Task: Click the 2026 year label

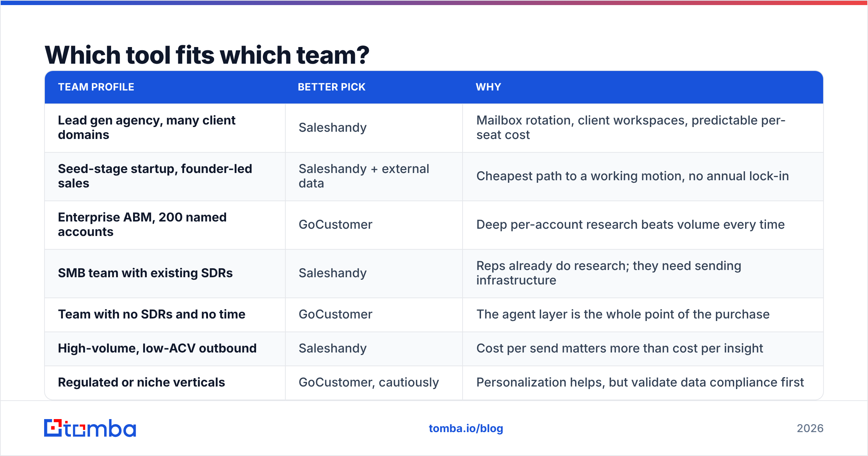Action: tap(810, 428)
